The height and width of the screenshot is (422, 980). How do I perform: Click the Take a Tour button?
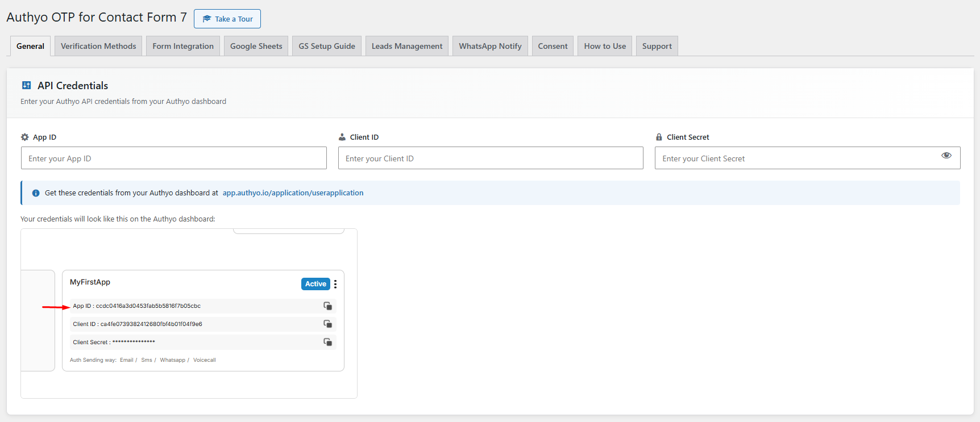[227, 19]
